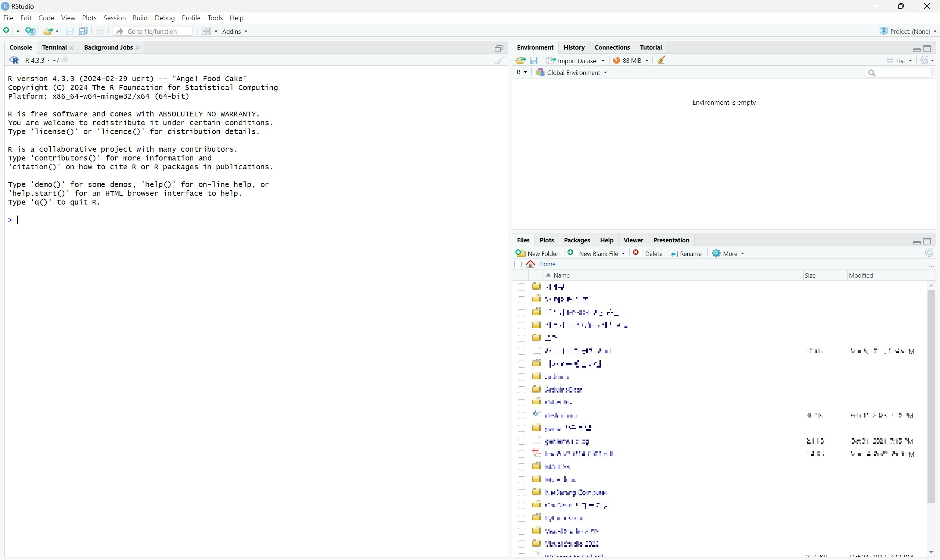
Task: Tick the first folder's checkbox in Files
Action: pos(522,287)
